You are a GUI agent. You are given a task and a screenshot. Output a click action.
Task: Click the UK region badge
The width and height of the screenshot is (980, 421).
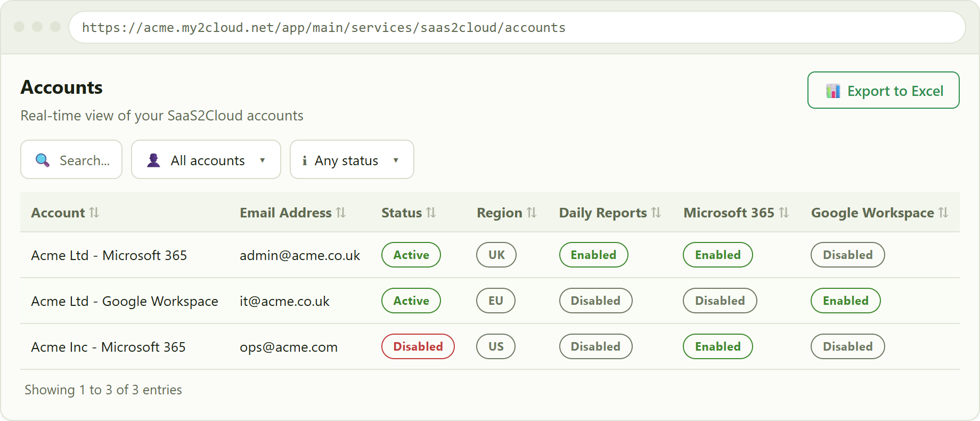coord(496,255)
